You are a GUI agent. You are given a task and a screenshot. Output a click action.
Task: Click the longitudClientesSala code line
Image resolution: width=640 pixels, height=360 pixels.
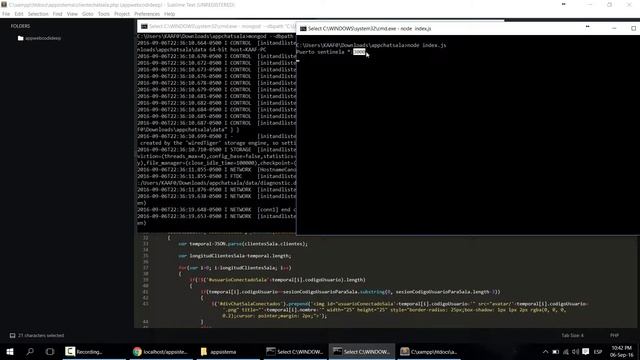(x=235, y=256)
